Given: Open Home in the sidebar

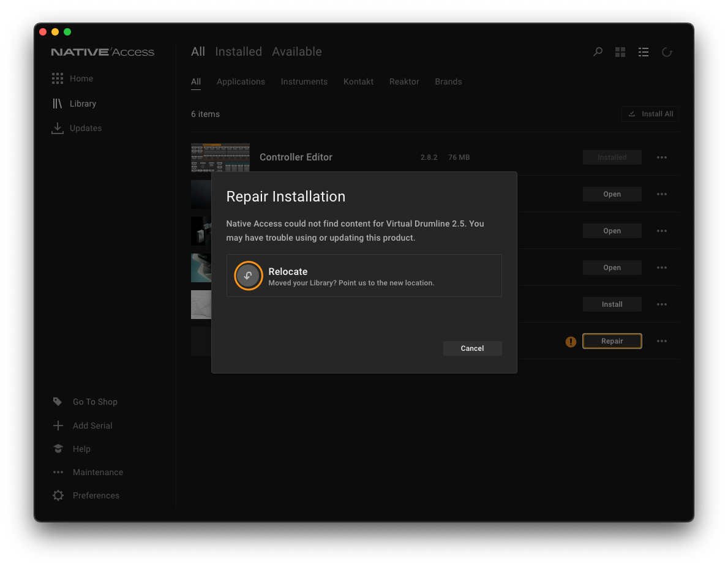Looking at the screenshot, I should pos(81,78).
